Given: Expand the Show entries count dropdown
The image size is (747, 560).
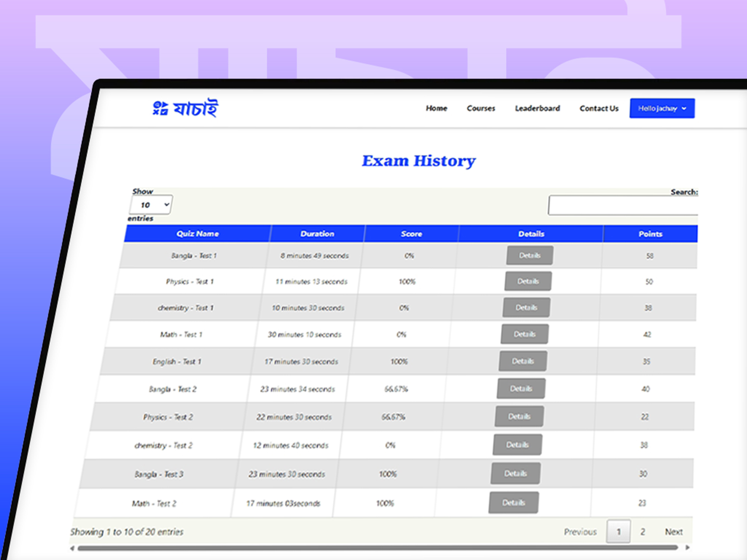Looking at the screenshot, I should pyautogui.click(x=151, y=205).
